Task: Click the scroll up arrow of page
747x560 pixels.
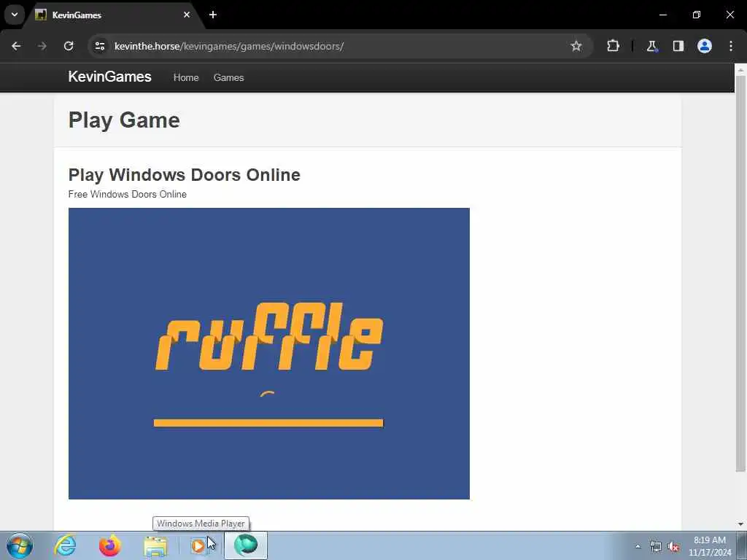Action: tap(740, 69)
